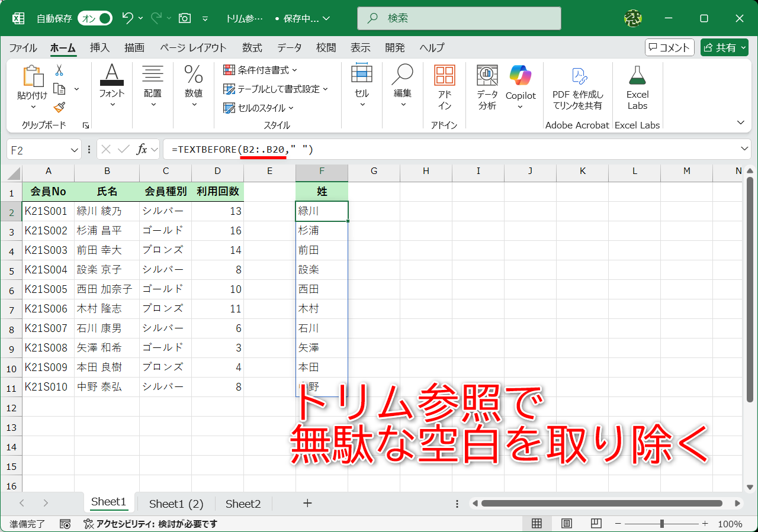Screen dimensions: 758x532
Task: Select the Sheet2 worksheet tab
Action: pyautogui.click(x=242, y=503)
